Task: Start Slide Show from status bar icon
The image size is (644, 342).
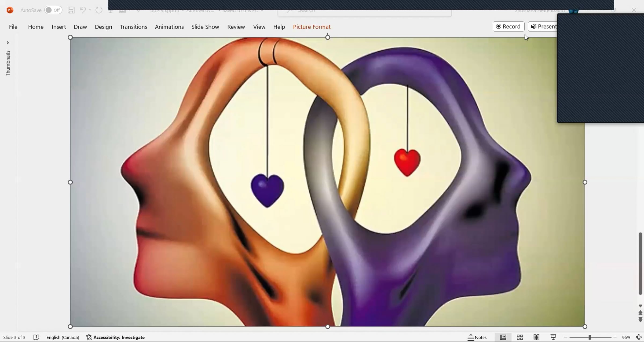Action: click(x=553, y=337)
